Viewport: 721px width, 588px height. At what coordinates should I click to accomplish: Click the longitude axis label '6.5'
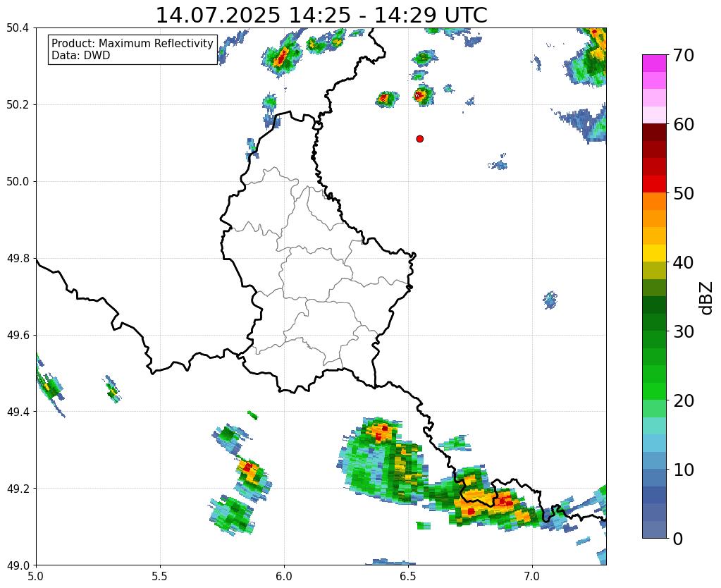coord(408,577)
